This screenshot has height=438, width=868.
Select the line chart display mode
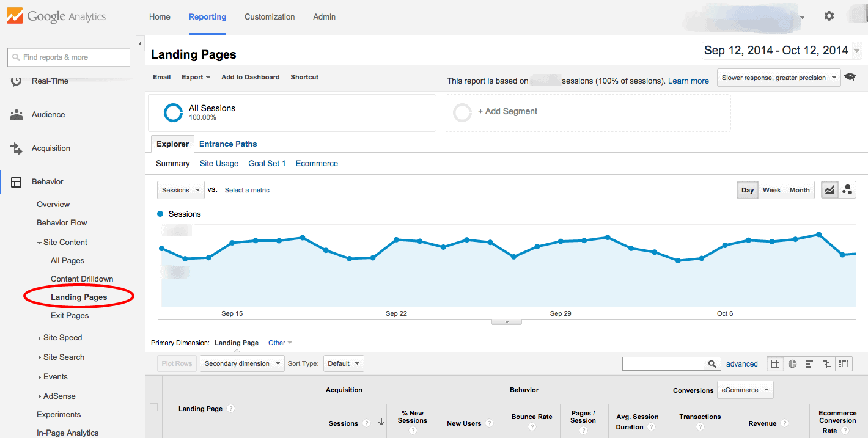829,189
